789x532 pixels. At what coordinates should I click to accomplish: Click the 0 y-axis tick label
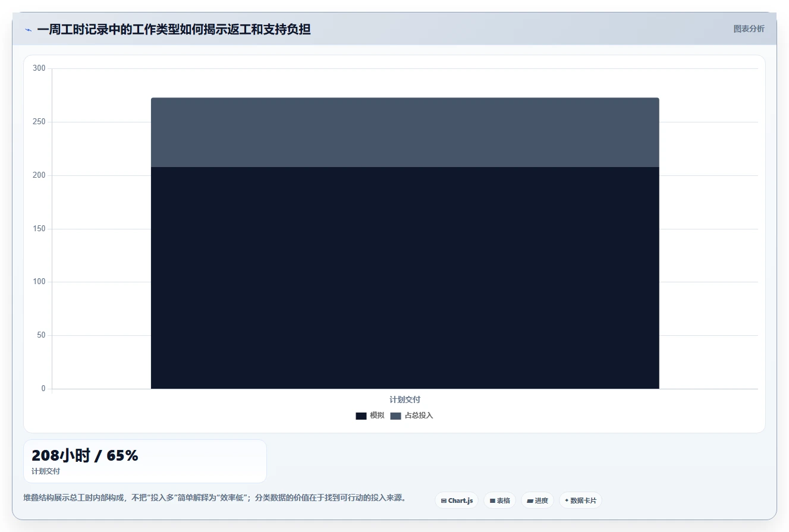click(x=43, y=389)
